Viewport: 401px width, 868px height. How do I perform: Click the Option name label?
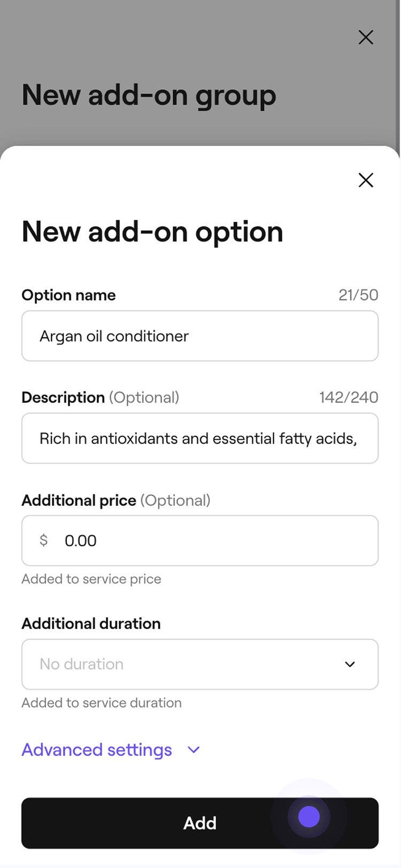[68, 295]
